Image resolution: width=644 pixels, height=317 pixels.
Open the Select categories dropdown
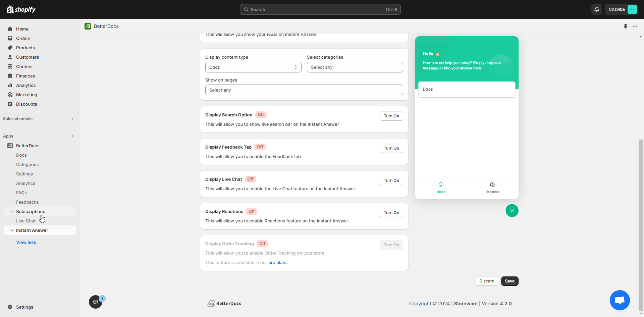pos(355,67)
